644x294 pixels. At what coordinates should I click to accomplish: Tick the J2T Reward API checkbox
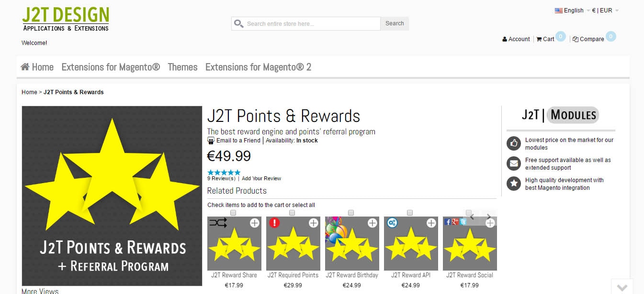coord(410,213)
